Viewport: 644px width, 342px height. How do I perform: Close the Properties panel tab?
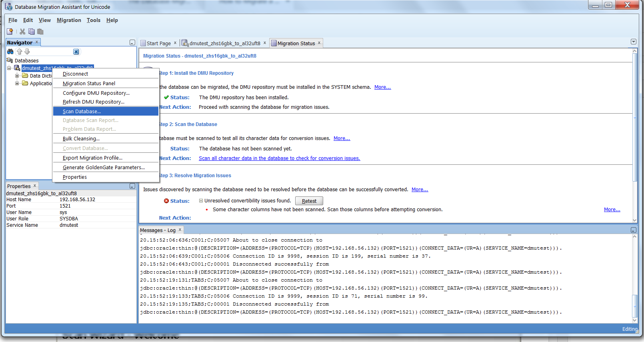tap(35, 186)
